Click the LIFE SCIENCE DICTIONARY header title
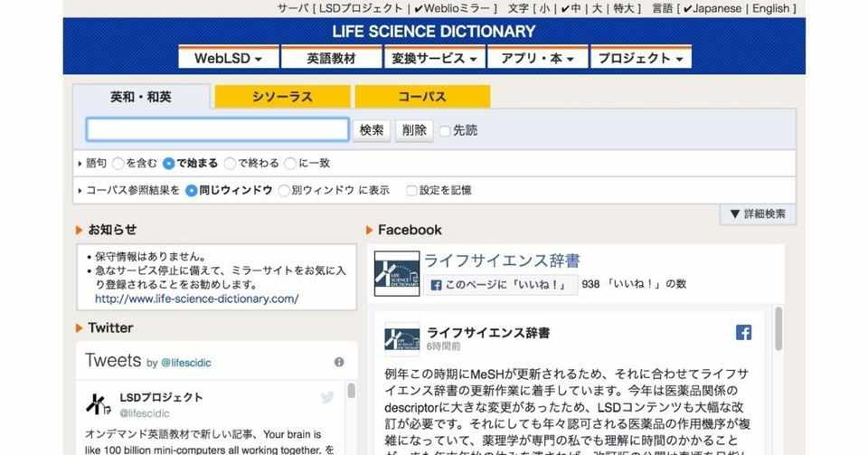 tap(434, 32)
